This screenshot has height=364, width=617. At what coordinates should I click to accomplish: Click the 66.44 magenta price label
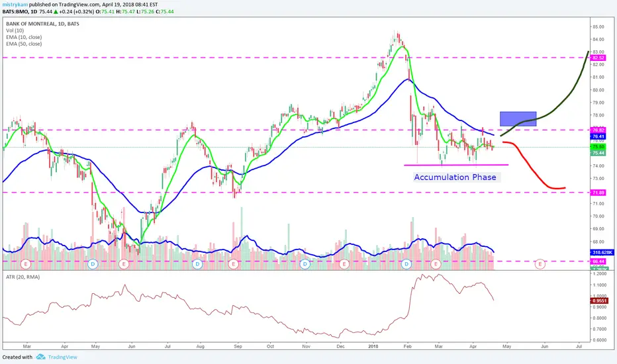(x=598, y=261)
